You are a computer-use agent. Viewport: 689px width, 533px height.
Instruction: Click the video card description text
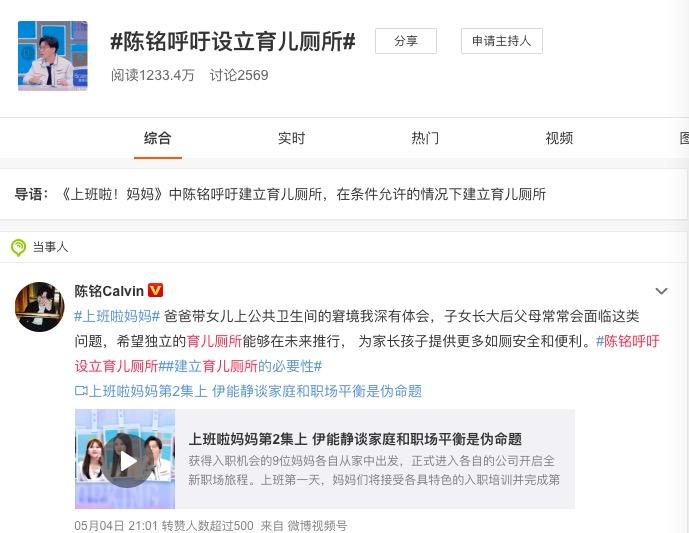(x=374, y=470)
